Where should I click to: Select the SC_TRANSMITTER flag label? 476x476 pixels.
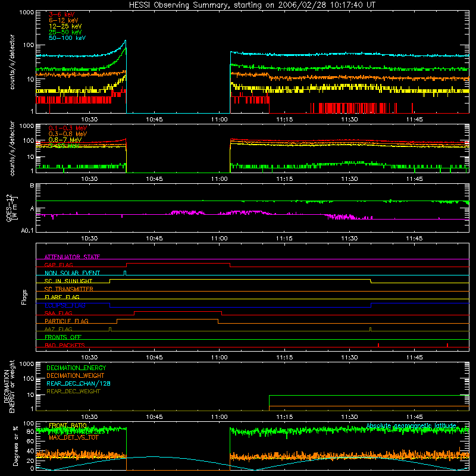point(68,289)
